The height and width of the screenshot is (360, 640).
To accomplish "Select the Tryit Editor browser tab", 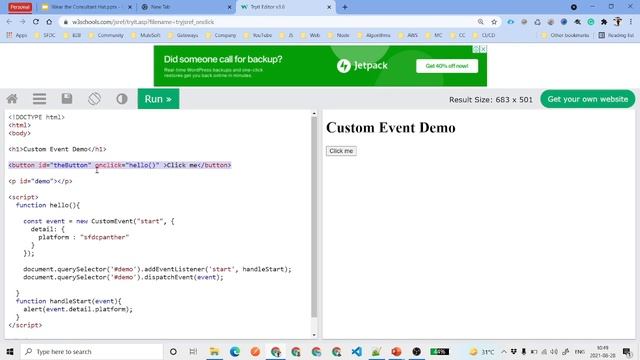I will pyautogui.click(x=286, y=7).
